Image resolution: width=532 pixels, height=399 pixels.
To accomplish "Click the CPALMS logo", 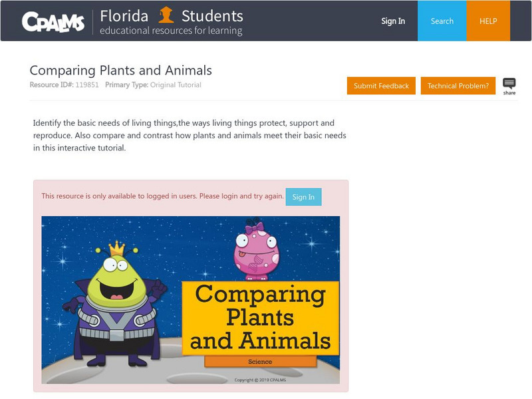I will [x=53, y=21].
